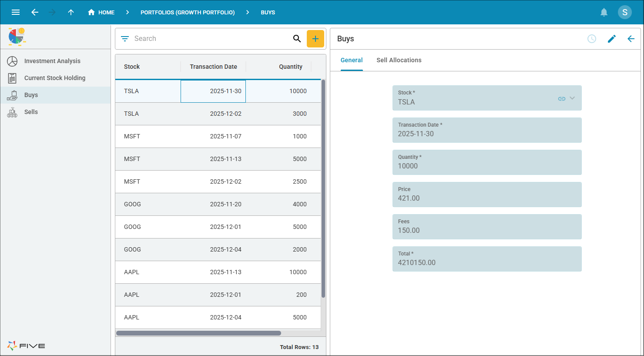Click the Current Stock Holding icon
The image size is (644, 356).
(12, 78)
